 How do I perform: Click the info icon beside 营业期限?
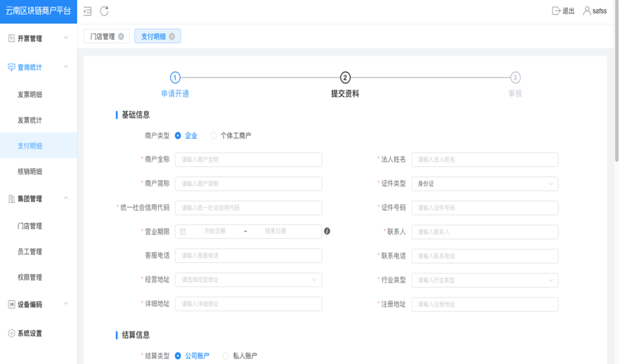pos(327,231)
